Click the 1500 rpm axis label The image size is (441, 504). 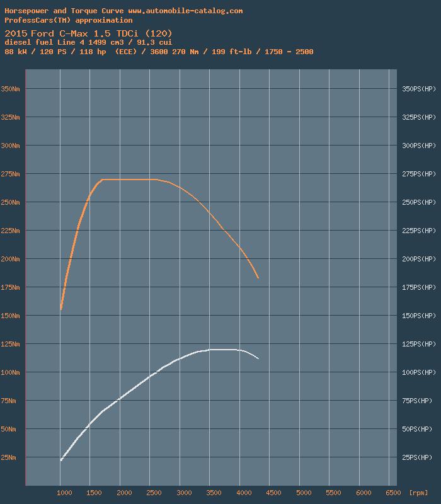(x=94, y=493)
